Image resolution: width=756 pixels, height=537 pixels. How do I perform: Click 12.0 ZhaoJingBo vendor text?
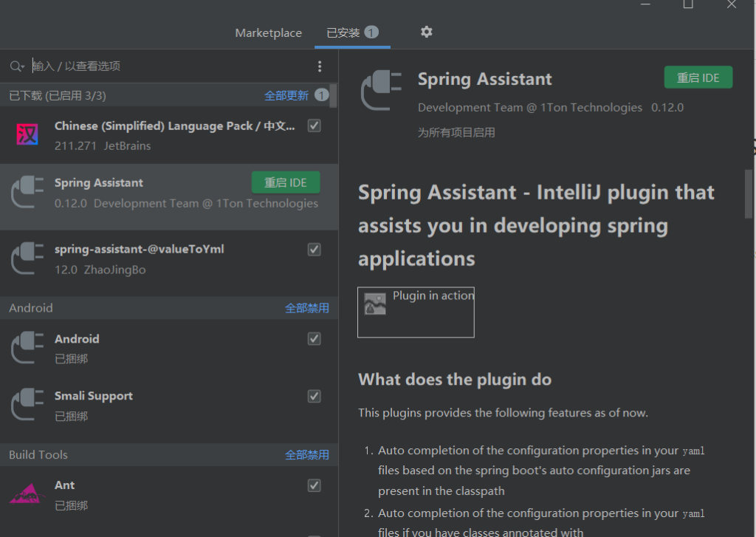100,270
